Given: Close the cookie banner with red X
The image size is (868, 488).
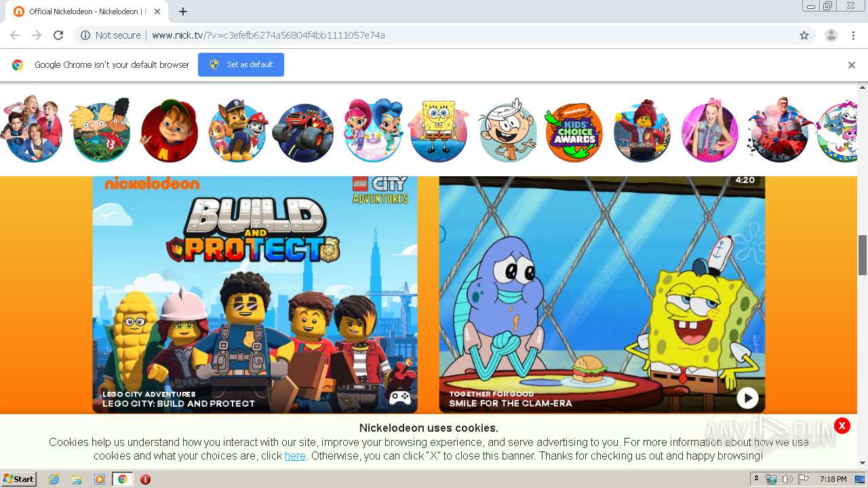Looking at the screenshot, I should tap(842, 426).
